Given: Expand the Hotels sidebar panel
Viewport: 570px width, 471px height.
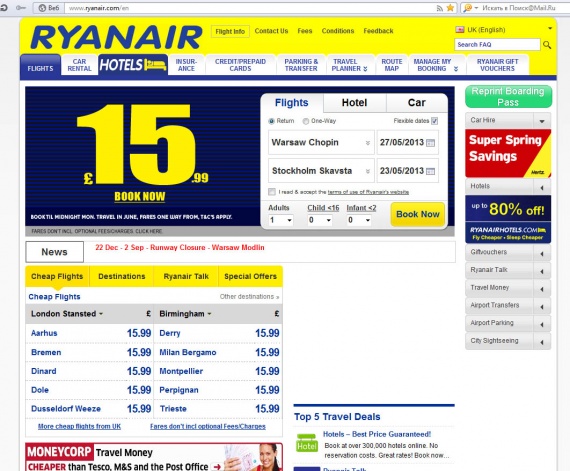Looking at the screenshot, I should point(542,188).
